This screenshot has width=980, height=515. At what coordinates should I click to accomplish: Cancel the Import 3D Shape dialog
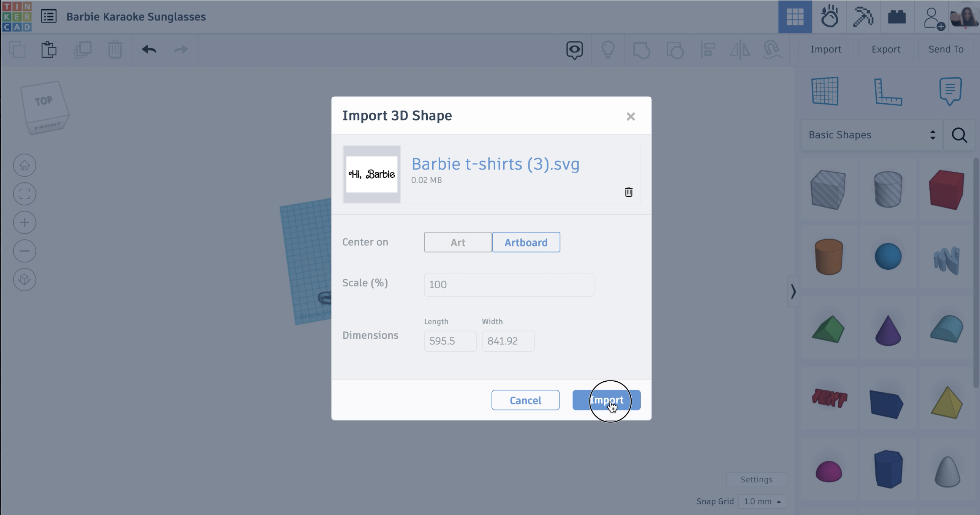[525, 400]
